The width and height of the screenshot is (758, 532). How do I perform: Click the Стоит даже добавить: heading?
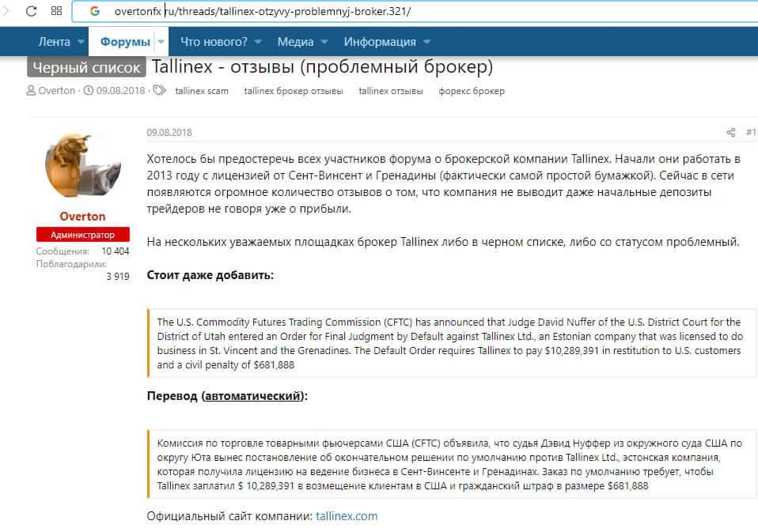pyautogui.click(x=210, y=275)
